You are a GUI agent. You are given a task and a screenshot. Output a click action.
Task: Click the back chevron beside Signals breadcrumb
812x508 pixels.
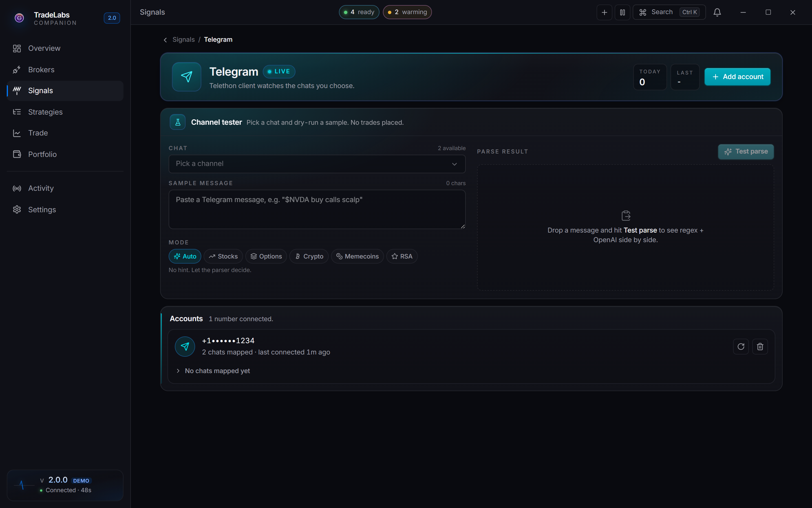tap(165, 40)
